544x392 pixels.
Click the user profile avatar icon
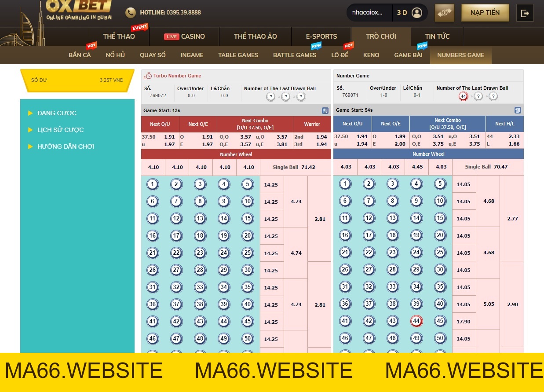coord(416,13)
